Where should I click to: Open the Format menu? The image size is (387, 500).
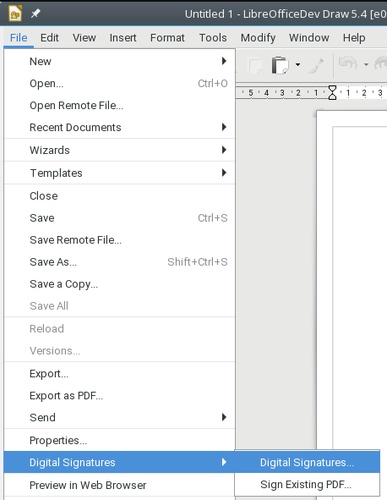point(167,38)
